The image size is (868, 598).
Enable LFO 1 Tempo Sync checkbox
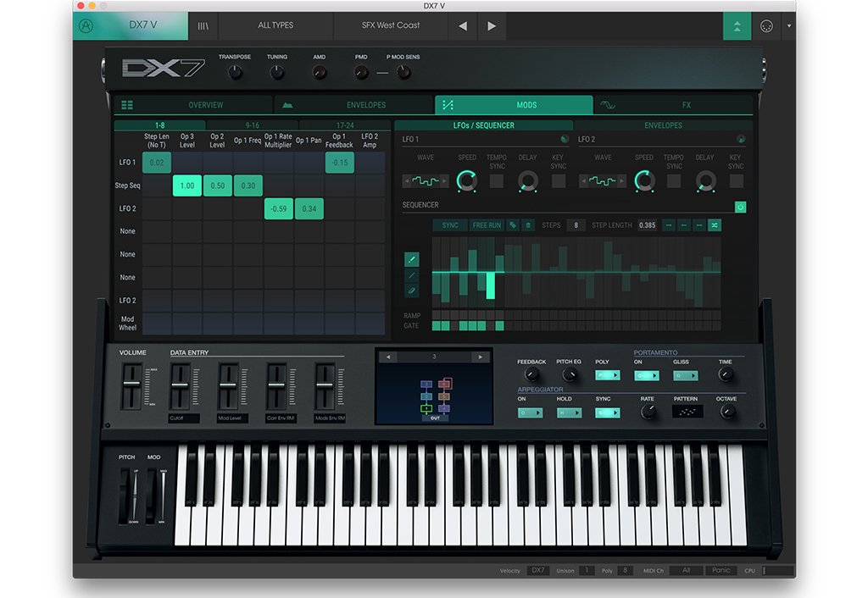click(x=496, y=180)
